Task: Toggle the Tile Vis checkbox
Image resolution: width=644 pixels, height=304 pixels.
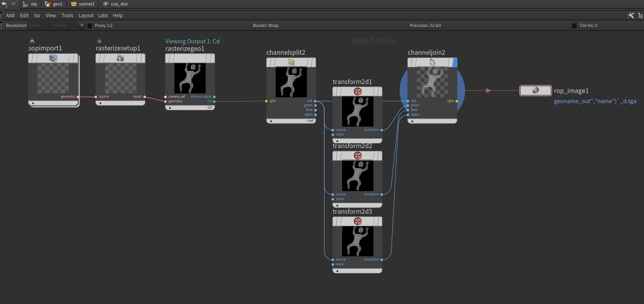Action: click(574, 26)
